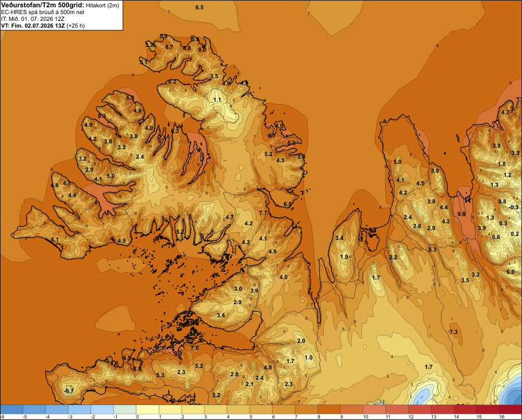The height and width of the screenshot is (420, 522).
Task: Click the legend swatch between 8 and 9
Action: [x=329, y=409]
